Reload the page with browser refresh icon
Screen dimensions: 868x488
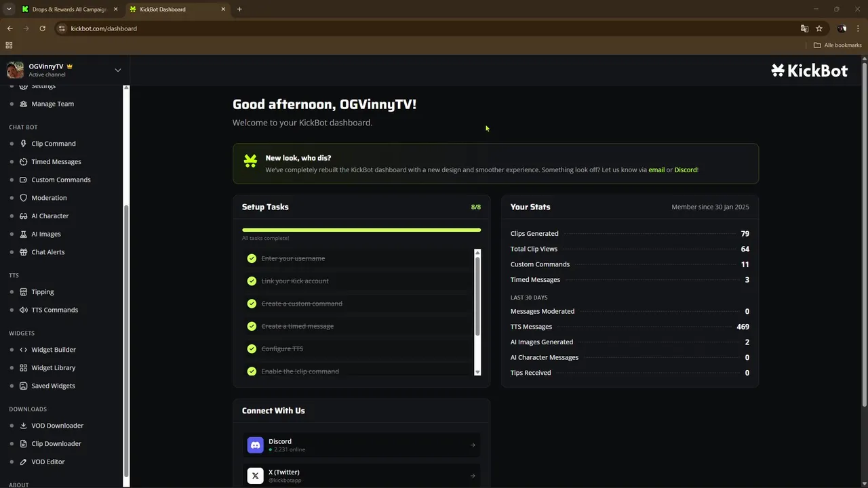tap(42, 28)
